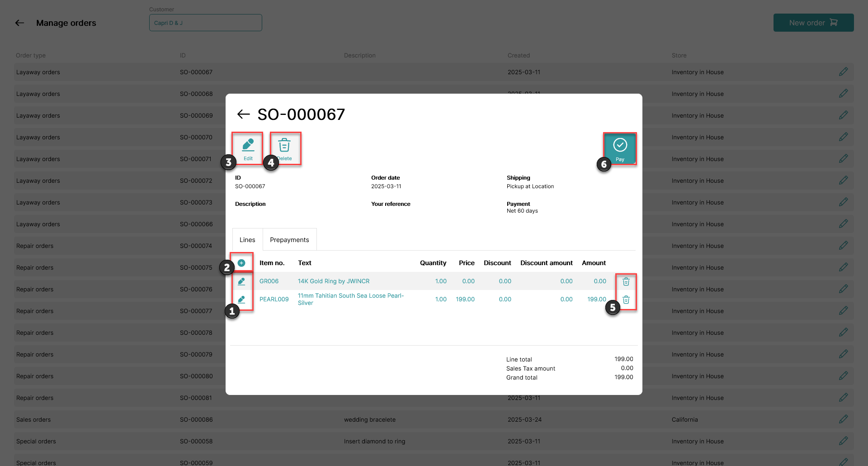Edit order SO-000069 row pencil icon
868x466 pixels.
pyautogui.click(x=843, y=115)
